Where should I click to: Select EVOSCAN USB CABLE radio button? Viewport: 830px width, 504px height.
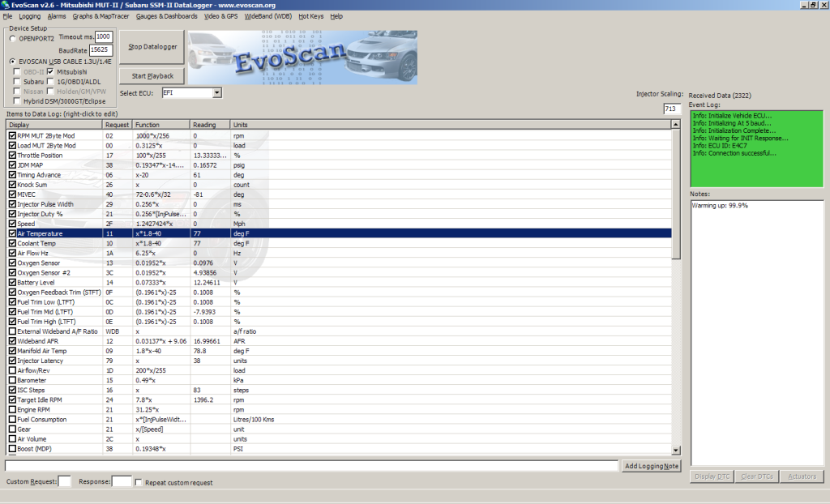(x=13, y=62)
